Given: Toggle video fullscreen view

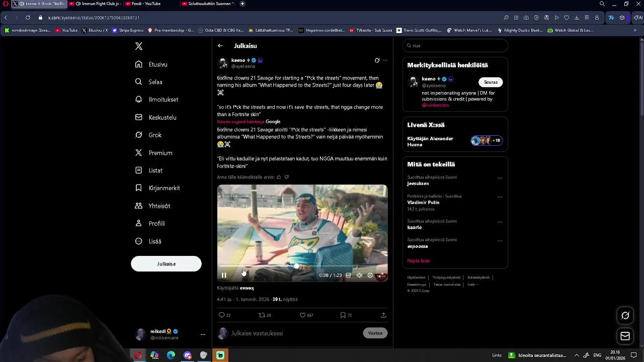Looking at the screenshot, I should (381, 275).
